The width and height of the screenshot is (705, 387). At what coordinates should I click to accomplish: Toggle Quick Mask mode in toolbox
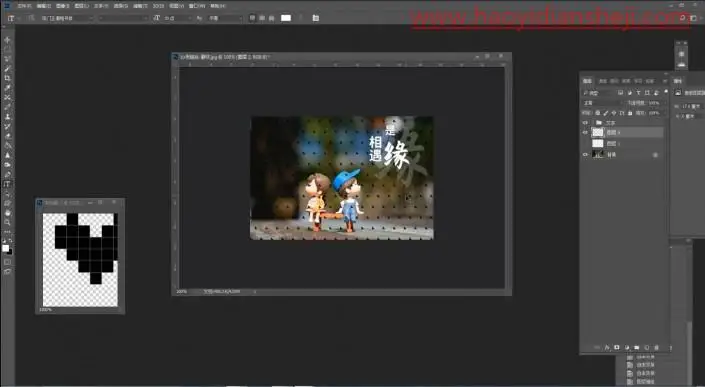coord(7,262)
